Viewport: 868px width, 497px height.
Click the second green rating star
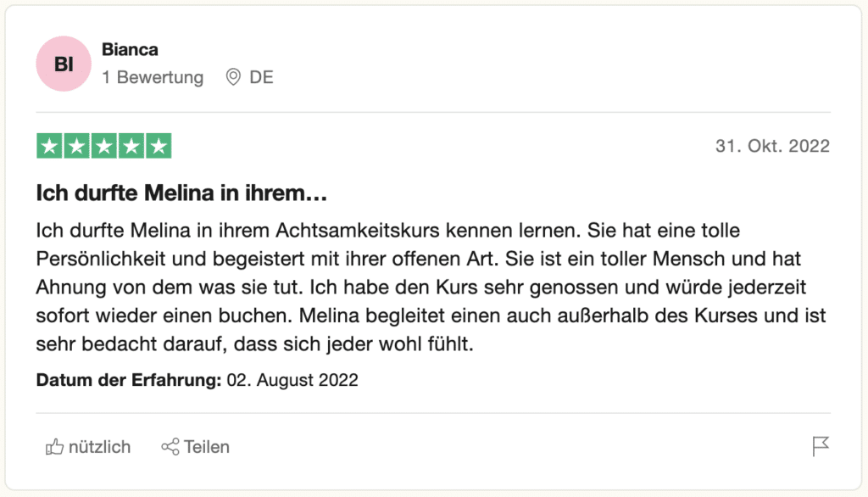click(76, 146)
